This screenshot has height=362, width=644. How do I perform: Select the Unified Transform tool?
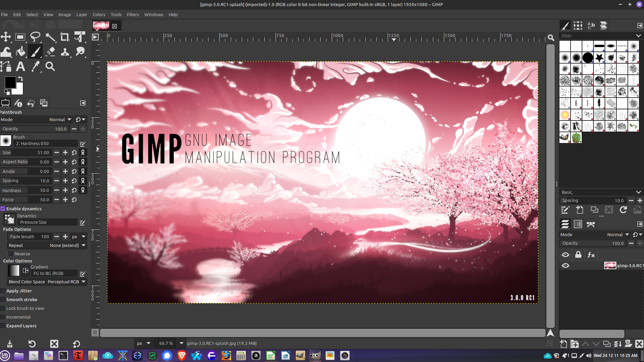tap(80, 37)
